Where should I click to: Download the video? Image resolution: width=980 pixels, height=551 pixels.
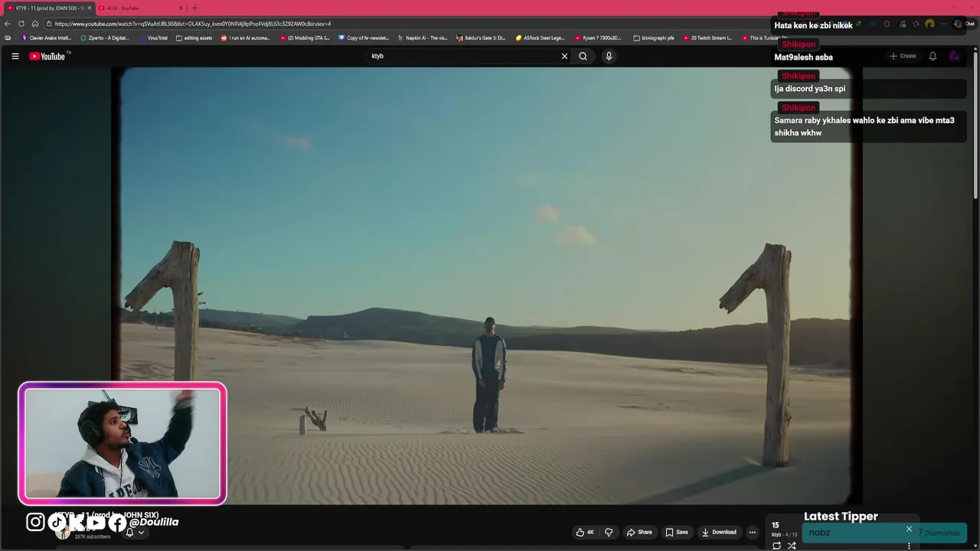719,532
